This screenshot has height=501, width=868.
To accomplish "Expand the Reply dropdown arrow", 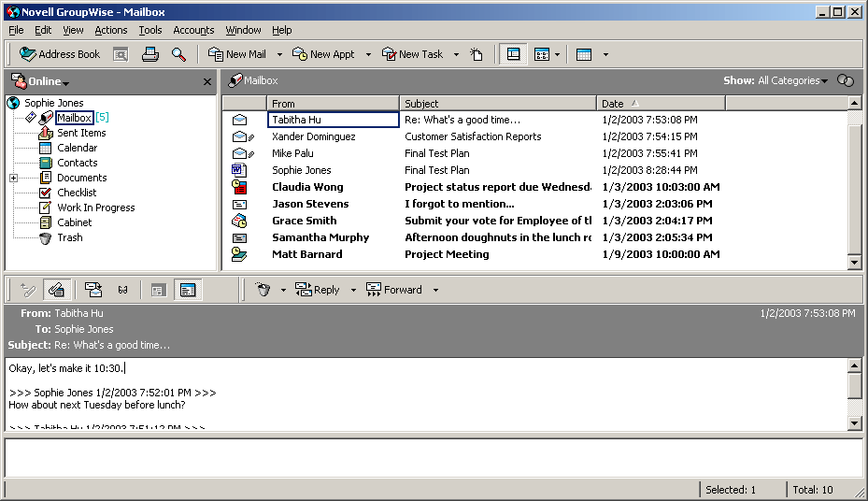I will click(x=353, y=290).
